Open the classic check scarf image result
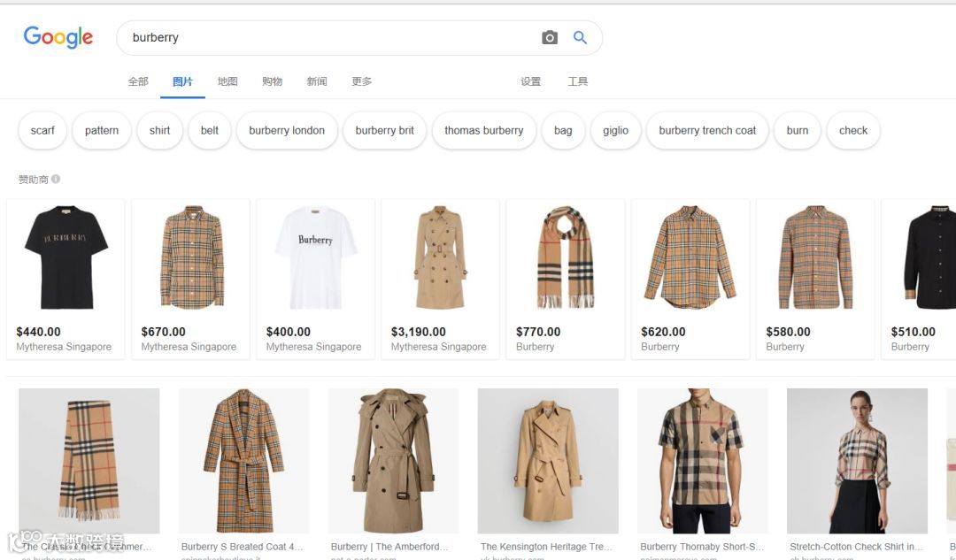The width and height of the screenshot is (956, 560). (89, 461)
